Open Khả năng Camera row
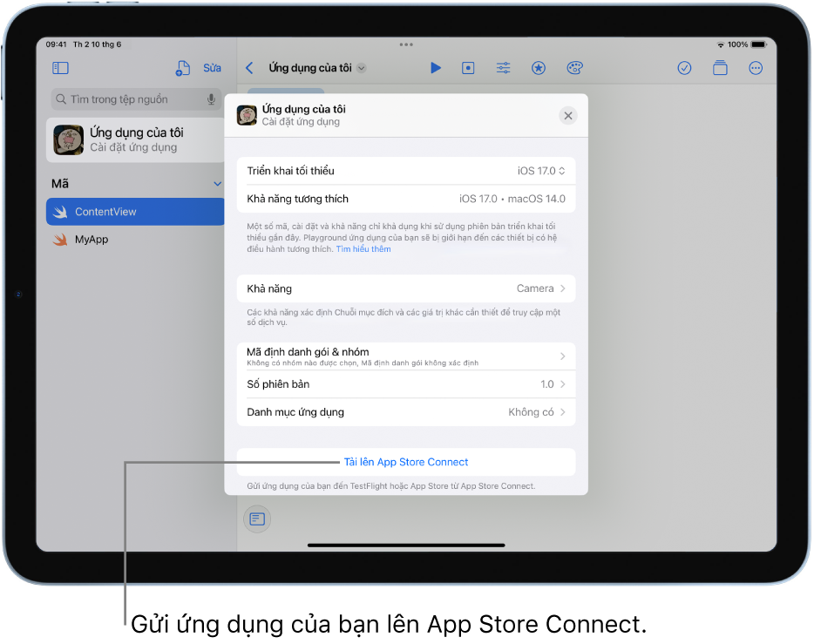The width and height of the screenshot is (814, 644). click(406, 288)
